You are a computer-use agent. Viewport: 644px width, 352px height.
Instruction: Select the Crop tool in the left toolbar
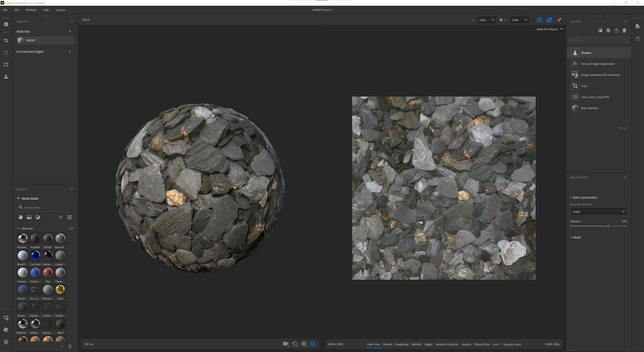coord(6,40)
